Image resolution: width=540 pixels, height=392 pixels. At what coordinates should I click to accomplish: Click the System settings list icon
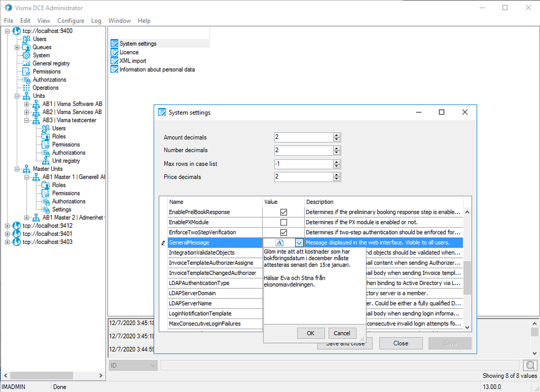pos(115,43)
